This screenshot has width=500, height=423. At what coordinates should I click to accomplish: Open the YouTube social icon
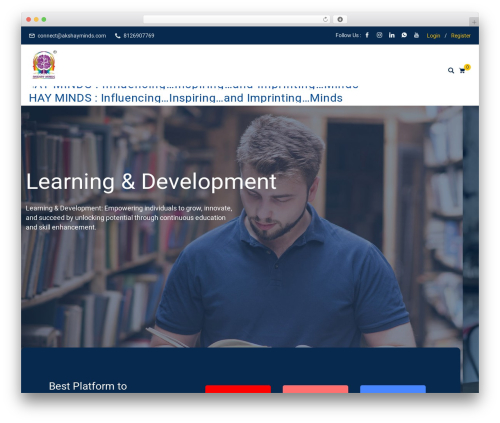pos(416,35)
